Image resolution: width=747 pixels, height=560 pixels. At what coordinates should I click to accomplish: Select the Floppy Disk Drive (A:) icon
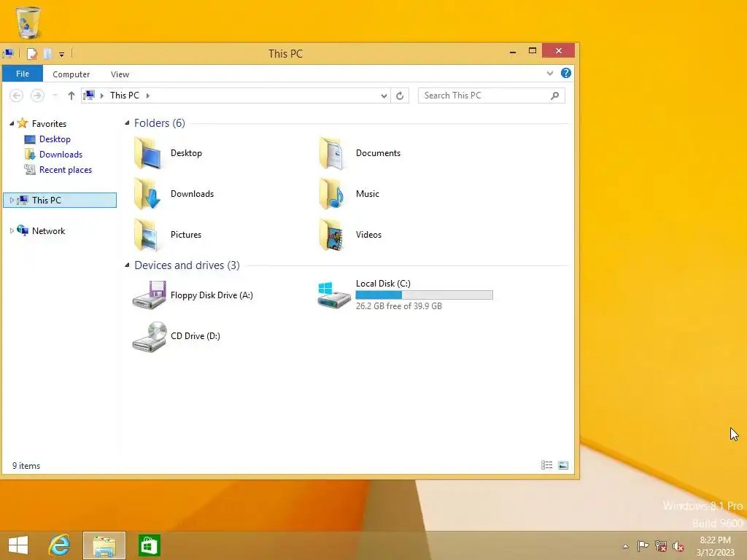pos(149,295)
